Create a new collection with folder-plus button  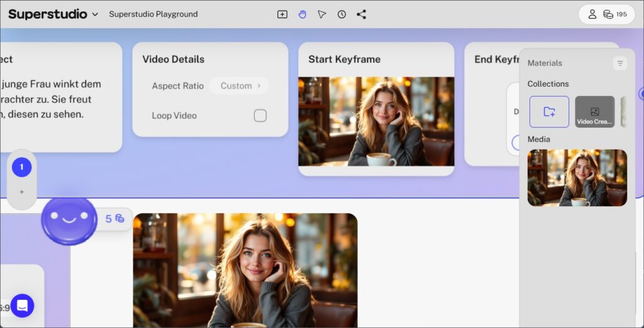coord(549,112)
